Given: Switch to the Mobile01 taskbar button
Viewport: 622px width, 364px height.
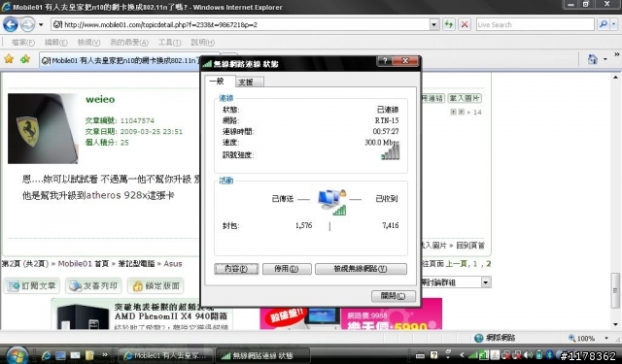Looking at the screenshot, I should (x=166, y=355).
